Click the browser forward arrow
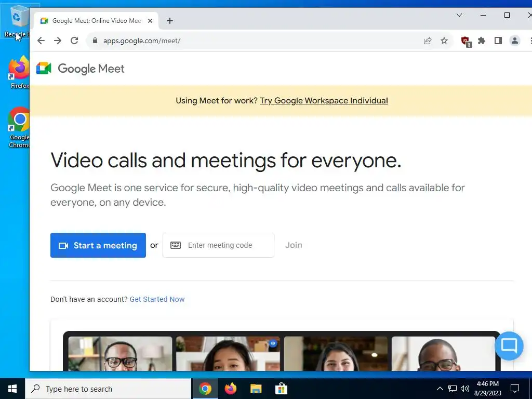532x399 pixels. tap(58, 41)
